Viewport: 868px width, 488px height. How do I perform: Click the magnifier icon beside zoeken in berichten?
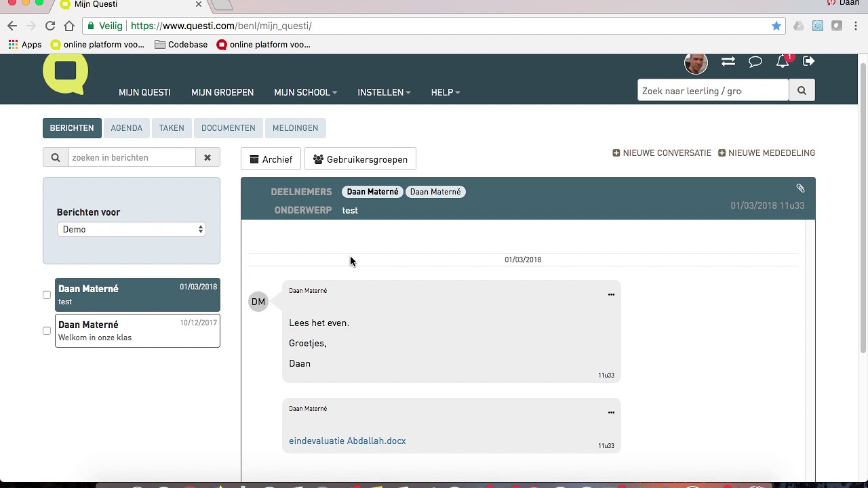pyautogui.click(x=56, y=157)
